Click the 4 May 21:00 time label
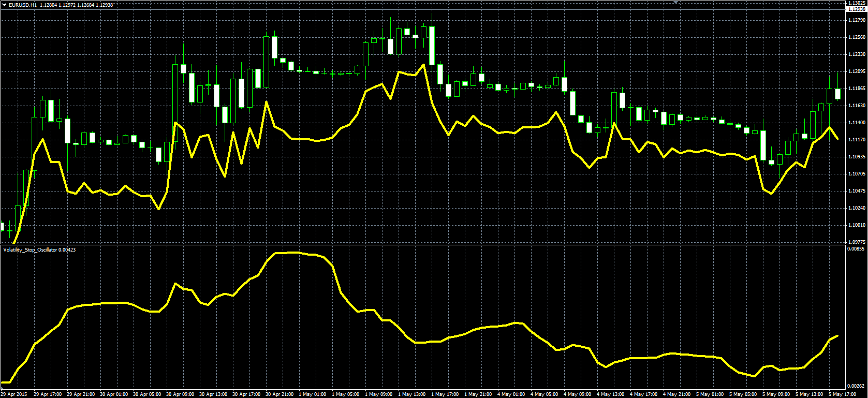The image size is (868, 398). coord(677,394)
